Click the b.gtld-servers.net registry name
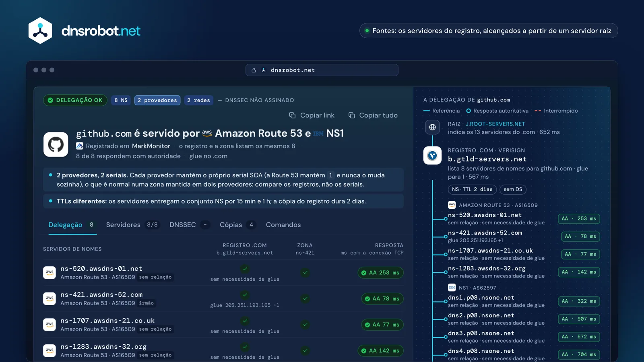The width and height of the screenshot is (644, 362). pyautogui.click(x=487, y=159)
